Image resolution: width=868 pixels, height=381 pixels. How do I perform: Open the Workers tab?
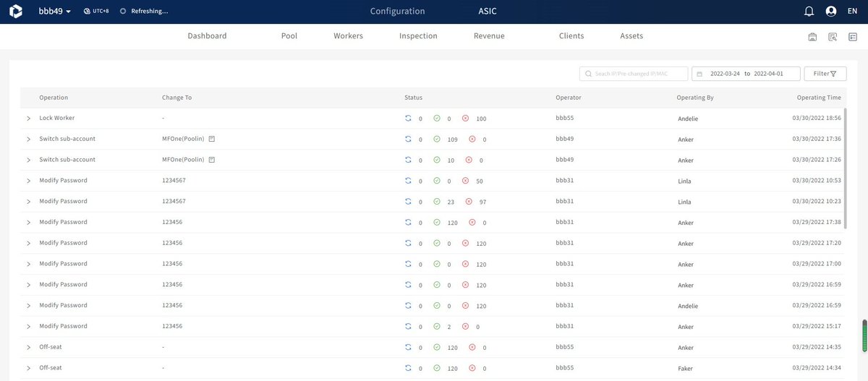click(348, 35)
